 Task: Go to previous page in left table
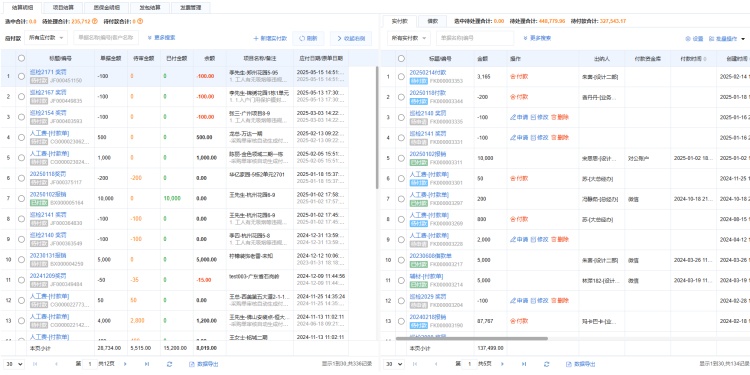pyautogui.click(x=56, y=364)
